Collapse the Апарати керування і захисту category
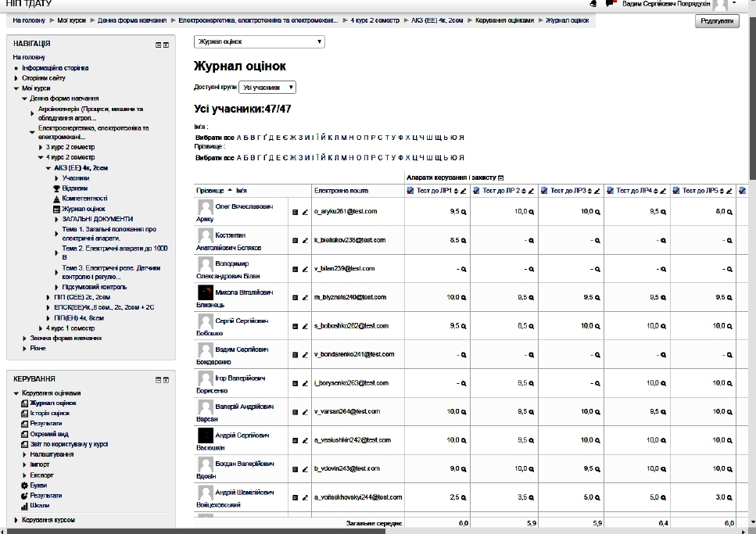 coord(501,178)
